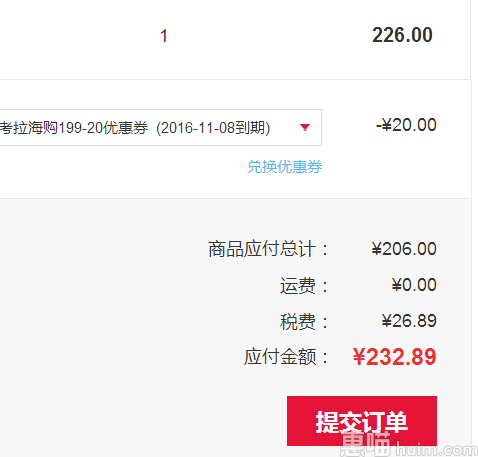Select the red ¥232.89 total payable
Image resolution: width=478 pixels, height=457 pixels.
[394, 357]
